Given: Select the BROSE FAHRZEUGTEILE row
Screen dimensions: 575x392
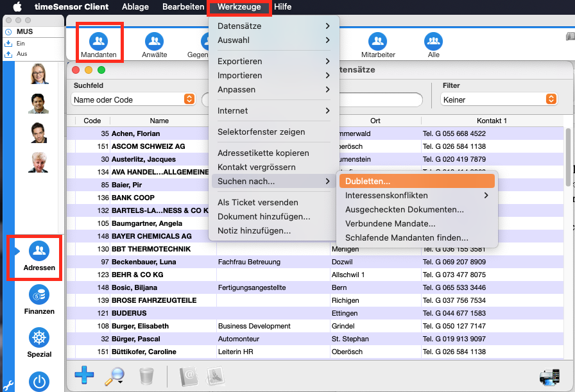Looking at the screenshot, I should tap(315, 300).
